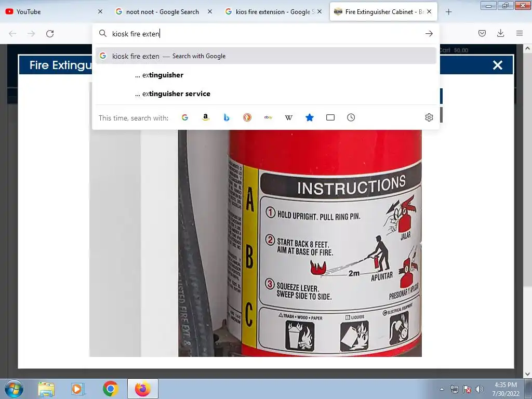Select Fire Extinguisher Cabinet tab
532x399 pixels.
point(383,11)
